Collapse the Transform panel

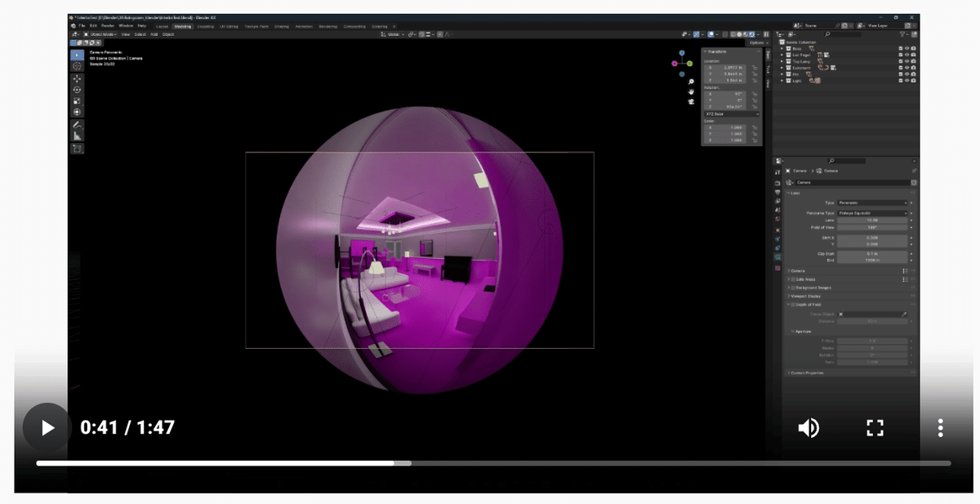706,51
